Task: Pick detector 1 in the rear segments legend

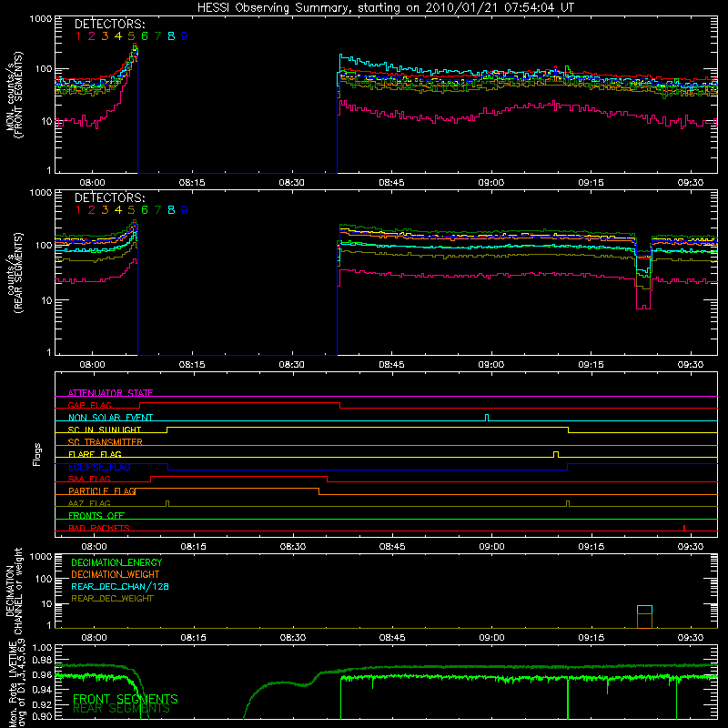Action: point(78,210)
